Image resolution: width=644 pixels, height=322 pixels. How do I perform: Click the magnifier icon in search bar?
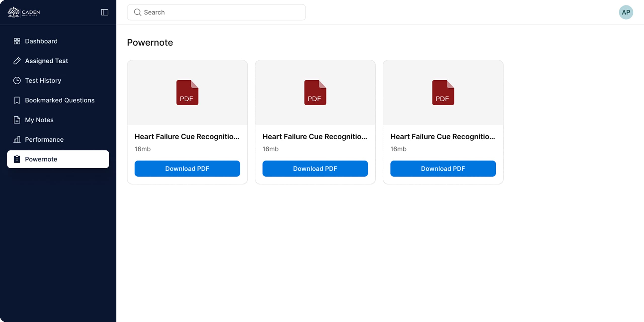point(137,12)
